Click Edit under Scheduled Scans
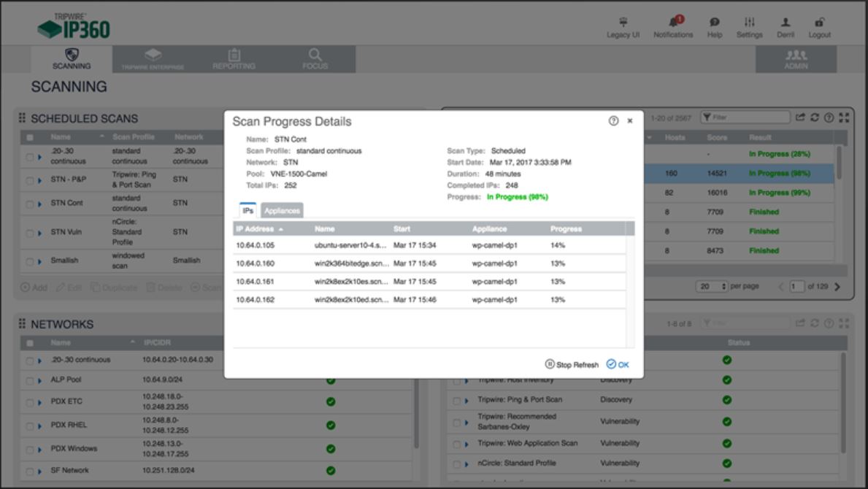The height and width of the screenshot is (489, 868). pos(69,288)
